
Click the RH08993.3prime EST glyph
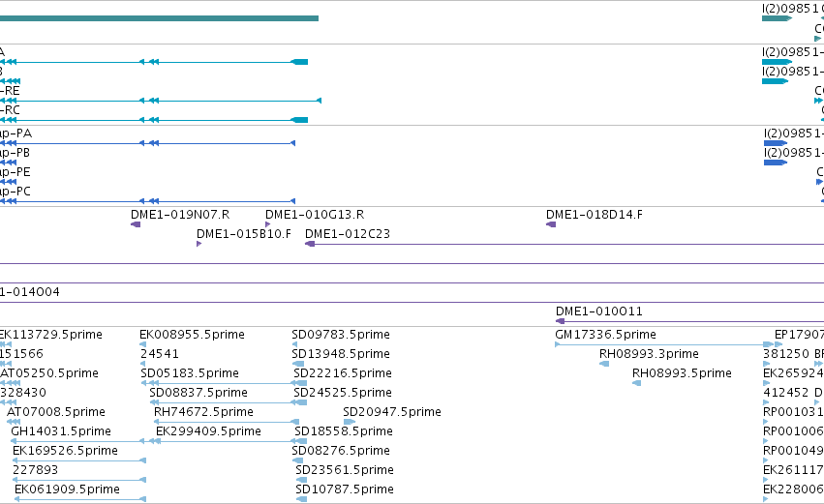click(604, 364)
